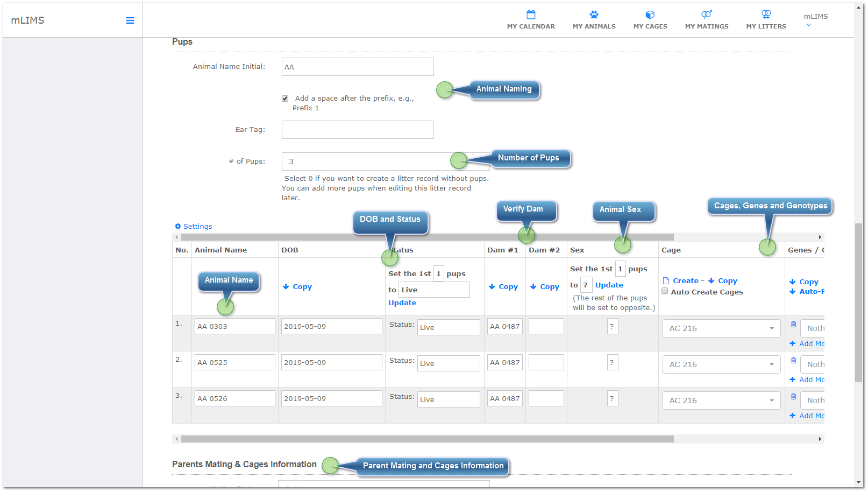Open the Settings gear link
Screen dimensions: 868x492
coord(193,227)
